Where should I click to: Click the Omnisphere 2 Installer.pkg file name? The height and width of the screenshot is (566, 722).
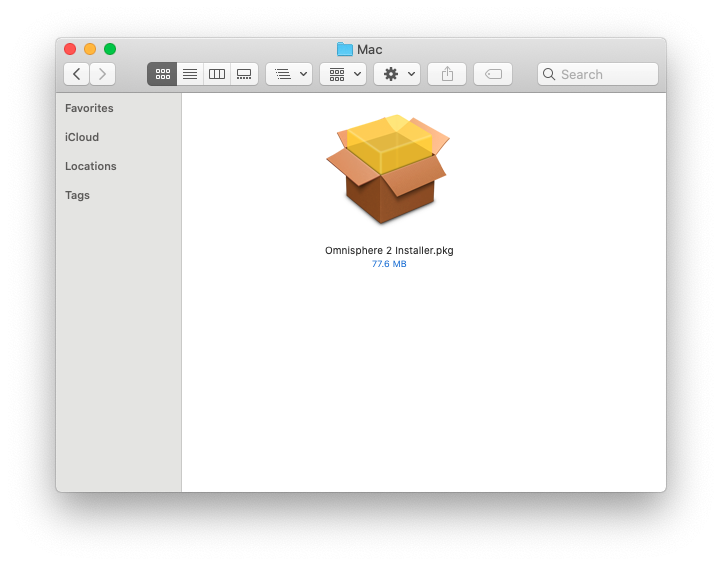(389, 251)
